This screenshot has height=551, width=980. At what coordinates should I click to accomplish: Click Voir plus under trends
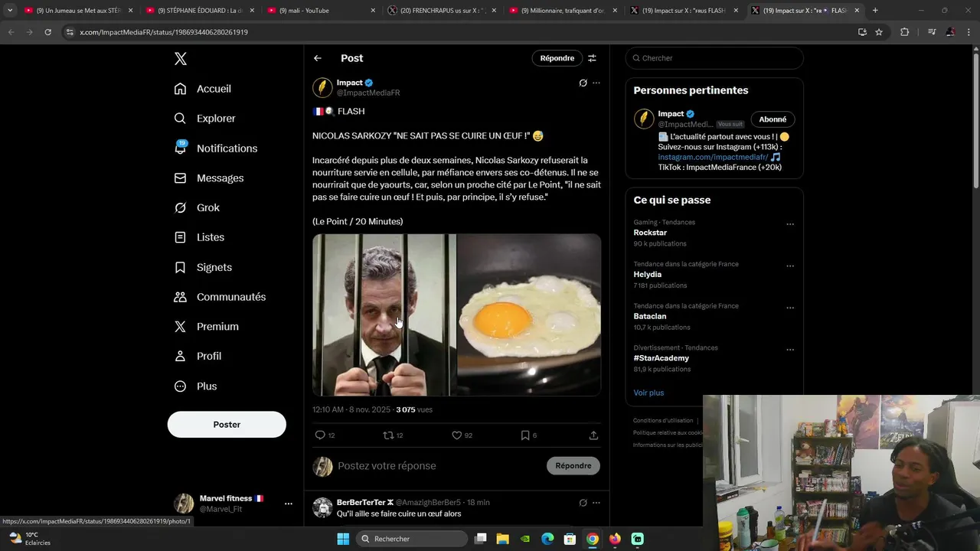pyautogui.click(x=648, y=393)
